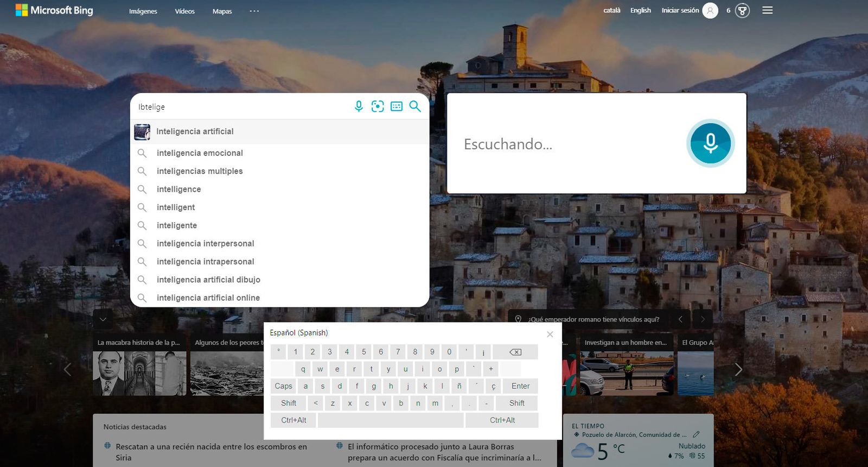
Task: Collapse the news feed chevron
Action: tap(103, 319)
